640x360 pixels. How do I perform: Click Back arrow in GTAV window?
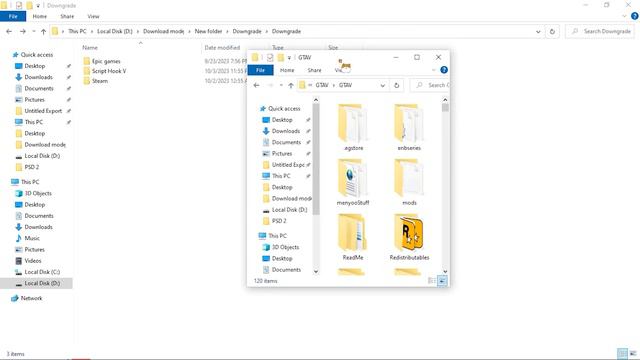[x=256, y=85]
